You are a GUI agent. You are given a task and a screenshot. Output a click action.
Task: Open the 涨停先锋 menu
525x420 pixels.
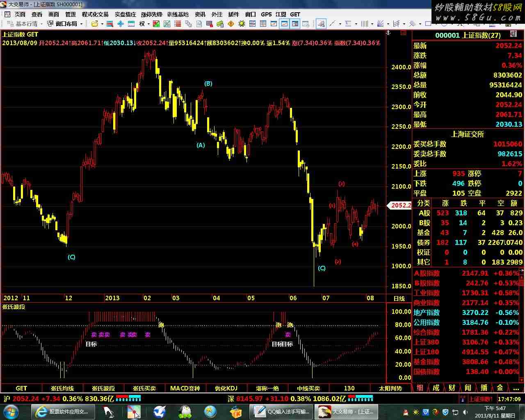pyautogui.click(x=151, y=14)
